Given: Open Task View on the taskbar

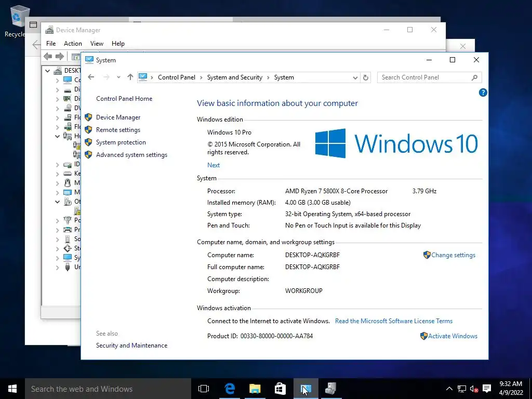Looking at the screenshot, I should 203,389.
